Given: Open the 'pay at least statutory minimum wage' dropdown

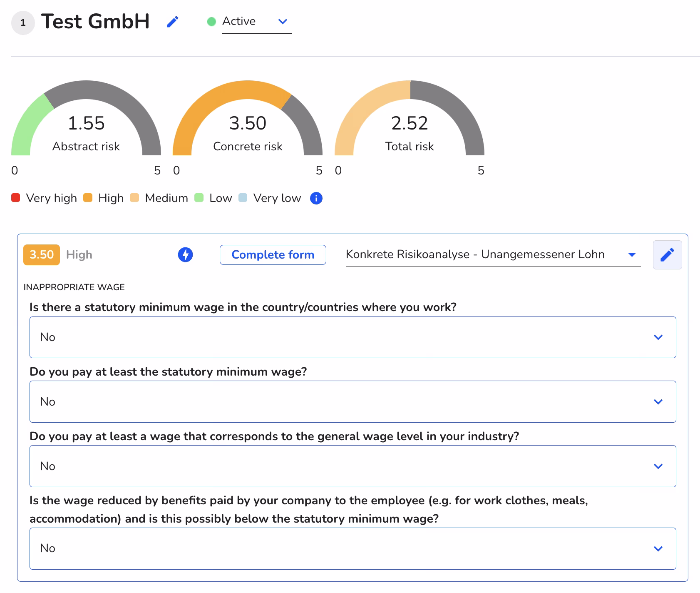Looking at the screenshot, I should tap(352, 401).
